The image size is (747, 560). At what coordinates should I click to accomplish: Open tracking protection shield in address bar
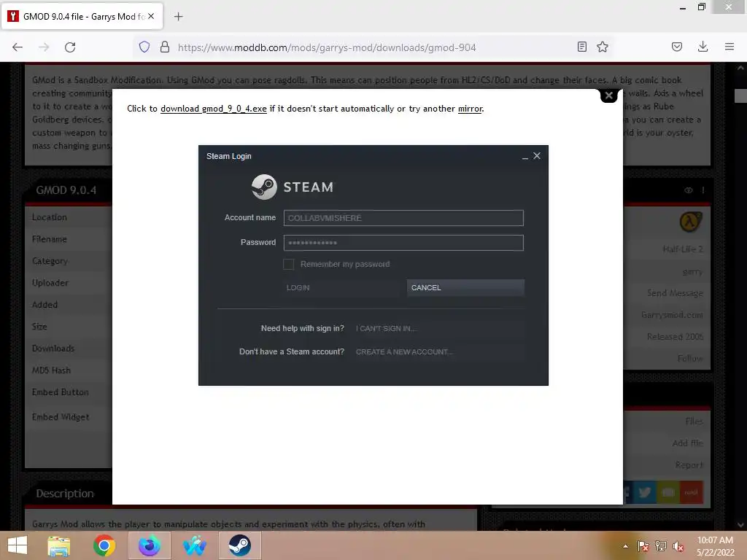(x=144, y=47)
